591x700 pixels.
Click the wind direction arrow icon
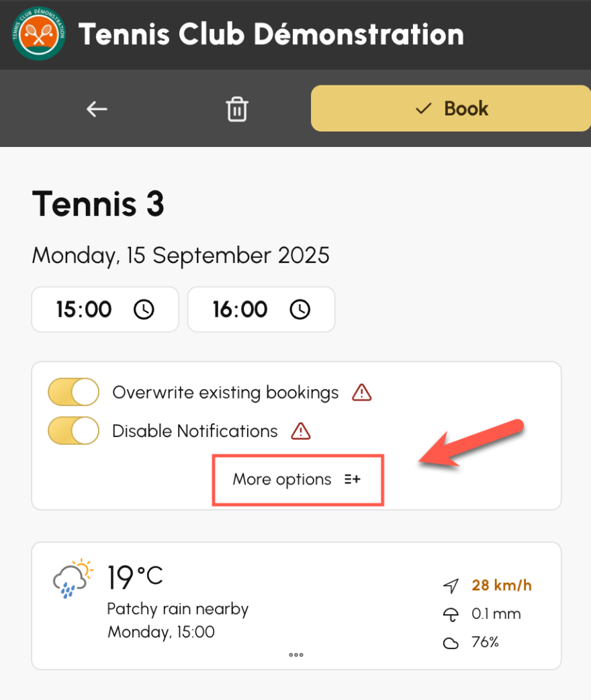tap(451, 586)
